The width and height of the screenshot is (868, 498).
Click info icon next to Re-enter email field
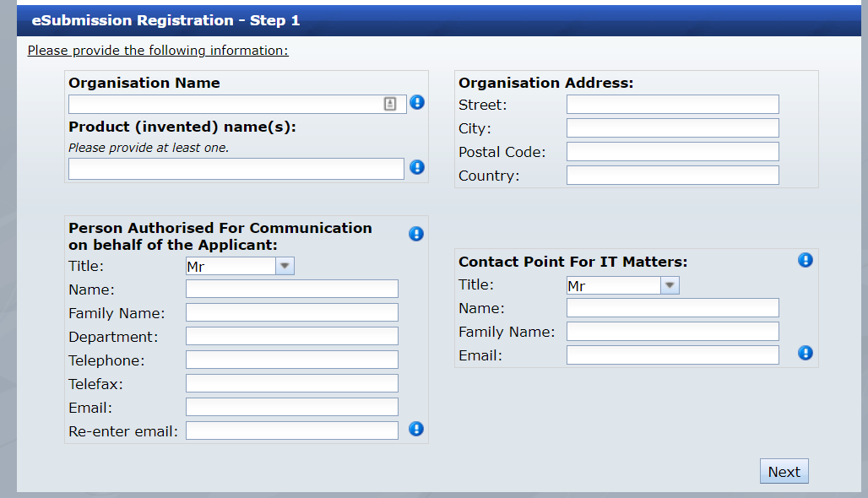[x=416, y=429]
